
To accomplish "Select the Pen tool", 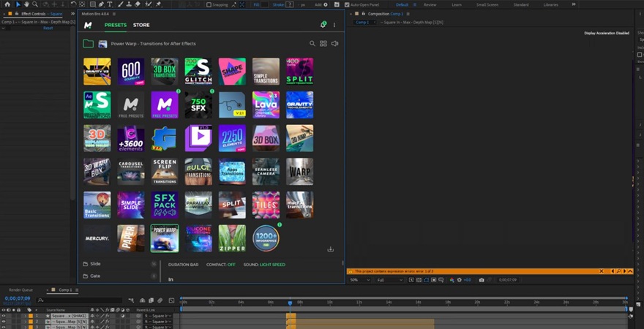I will tap(101, 4).
